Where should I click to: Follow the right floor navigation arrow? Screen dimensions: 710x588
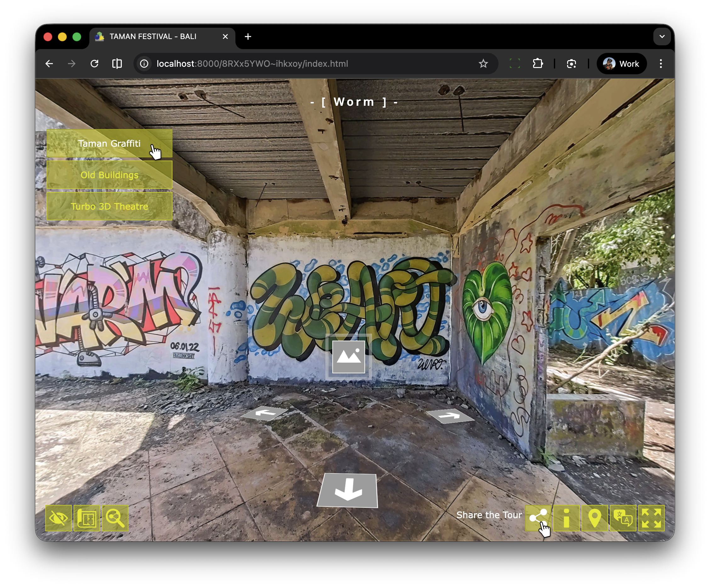click(x=450, y=416)
